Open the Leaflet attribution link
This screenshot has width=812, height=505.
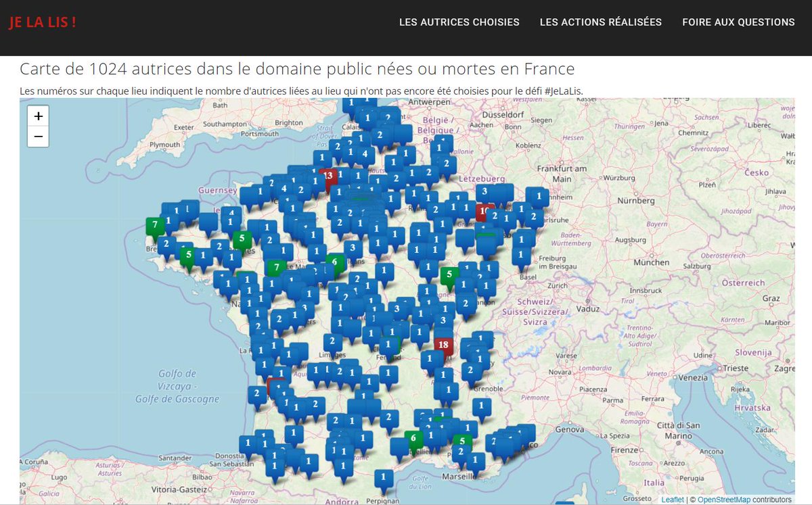point(672,500)
